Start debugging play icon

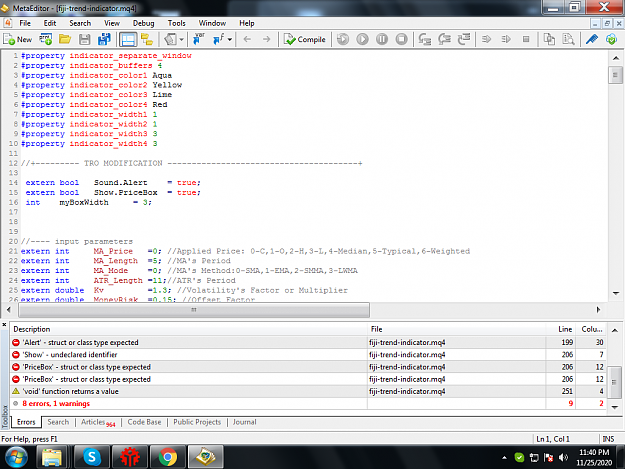click(362, 39)
